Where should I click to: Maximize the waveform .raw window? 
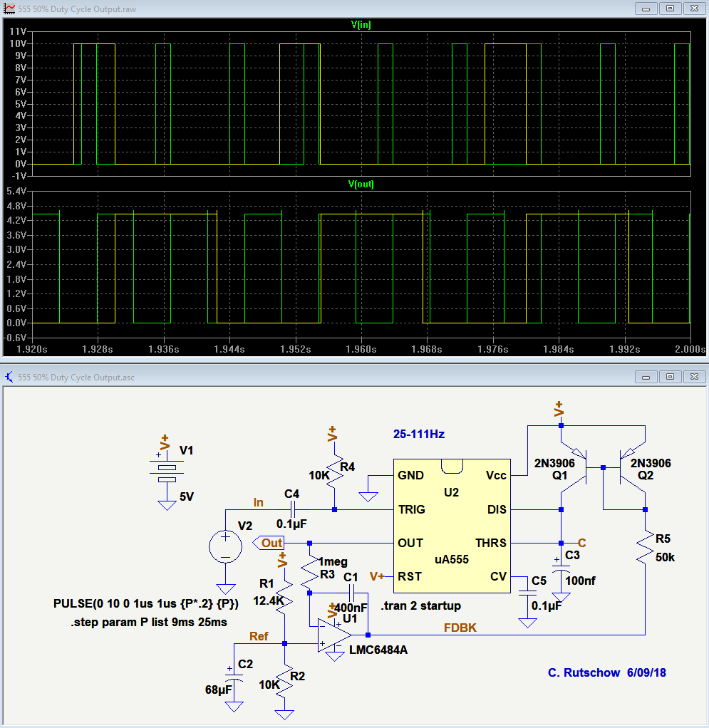pos(670,9)
